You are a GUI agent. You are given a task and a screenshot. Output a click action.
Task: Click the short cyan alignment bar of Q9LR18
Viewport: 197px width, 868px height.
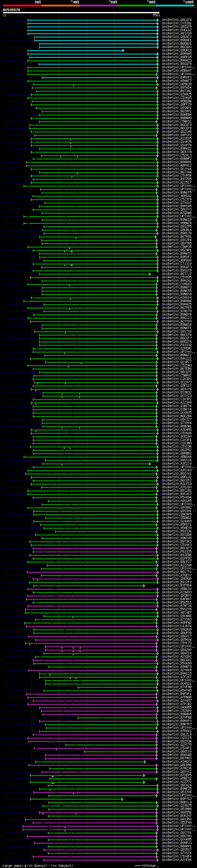pyautogui.click(x=76, y=50)
